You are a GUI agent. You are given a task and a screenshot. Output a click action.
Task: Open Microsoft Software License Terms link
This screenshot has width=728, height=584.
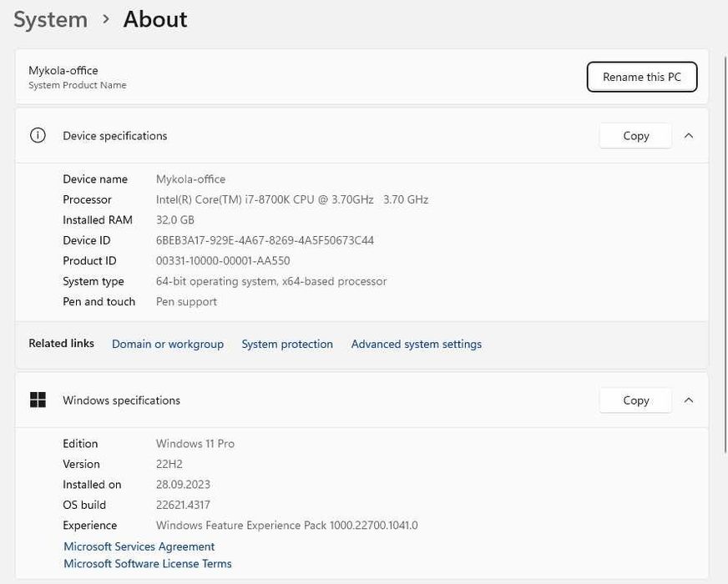point(147,564)
